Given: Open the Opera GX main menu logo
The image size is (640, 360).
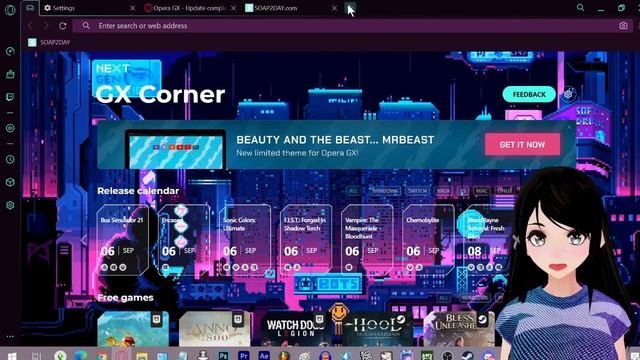Looking at the screenshot, I should click(10, 9).
